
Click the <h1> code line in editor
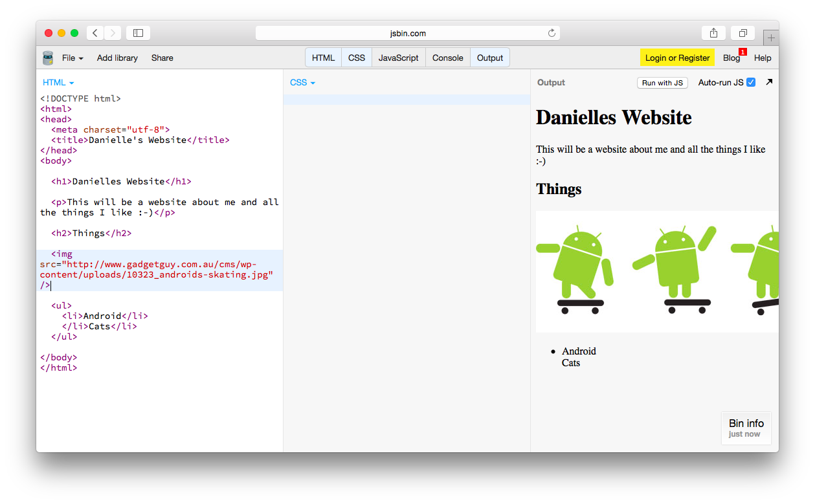click(121, 182)
